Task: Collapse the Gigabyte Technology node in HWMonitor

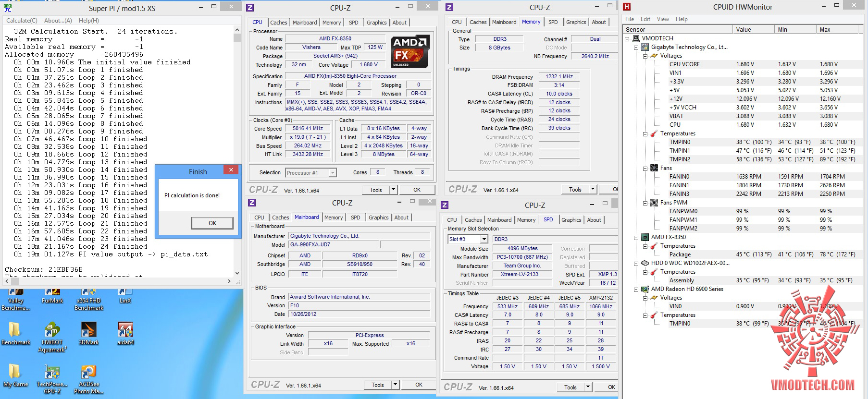Action: pyautogui.click(x=636, y=47)
